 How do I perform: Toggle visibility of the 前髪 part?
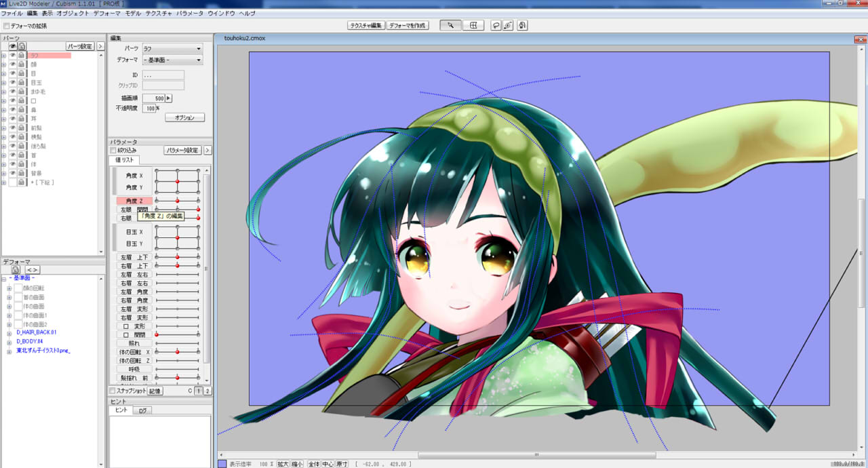point(12,128)
